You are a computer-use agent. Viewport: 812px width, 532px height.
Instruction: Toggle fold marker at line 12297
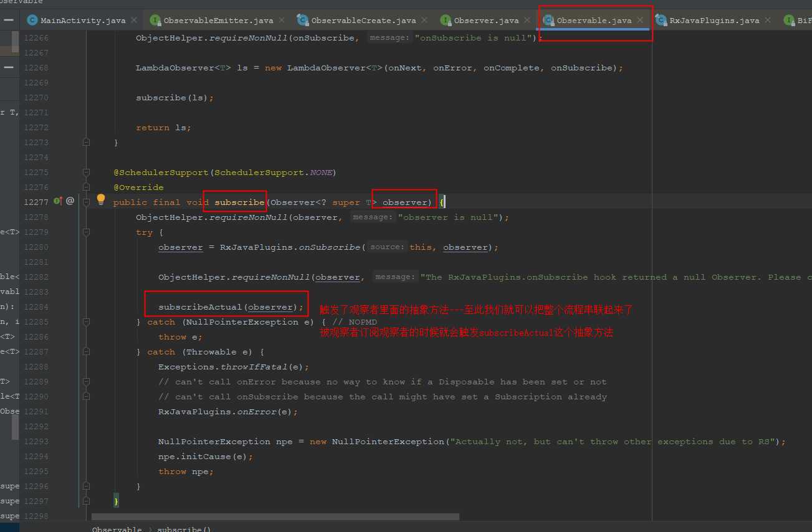[87, 501]
